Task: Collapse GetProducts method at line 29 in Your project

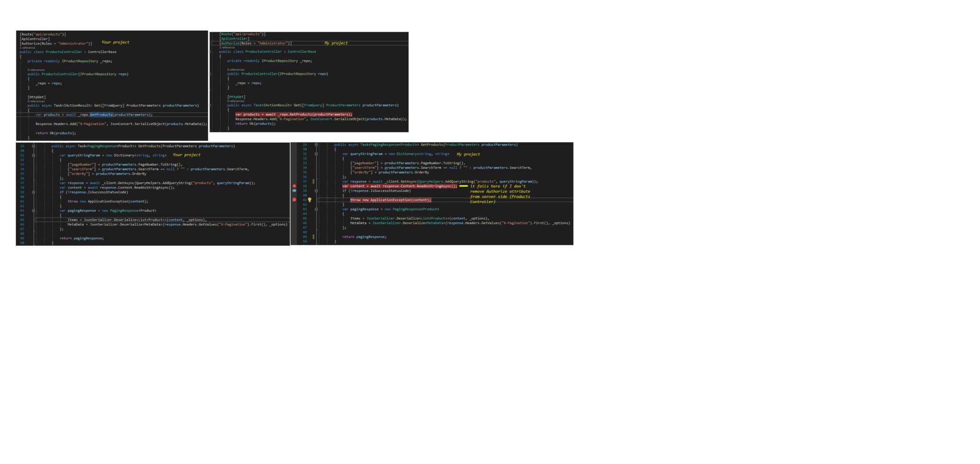Action: coord(33,146)
